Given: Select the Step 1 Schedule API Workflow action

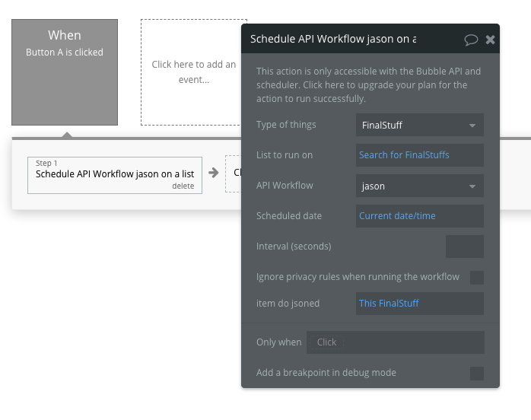Looking at the screenshot, I should pyautogui.click(x=115, y=176).
